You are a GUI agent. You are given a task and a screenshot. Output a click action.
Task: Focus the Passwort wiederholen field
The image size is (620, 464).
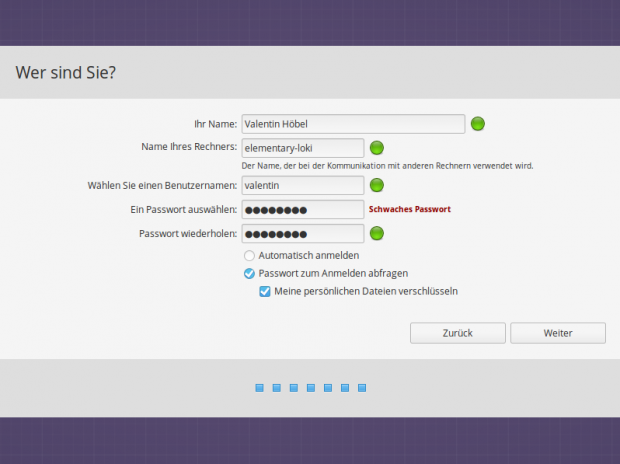click(302, 233)
